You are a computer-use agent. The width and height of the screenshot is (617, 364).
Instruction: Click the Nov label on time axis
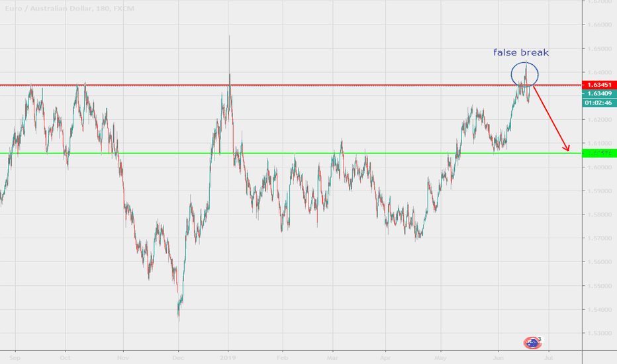(x=123, y=357)
